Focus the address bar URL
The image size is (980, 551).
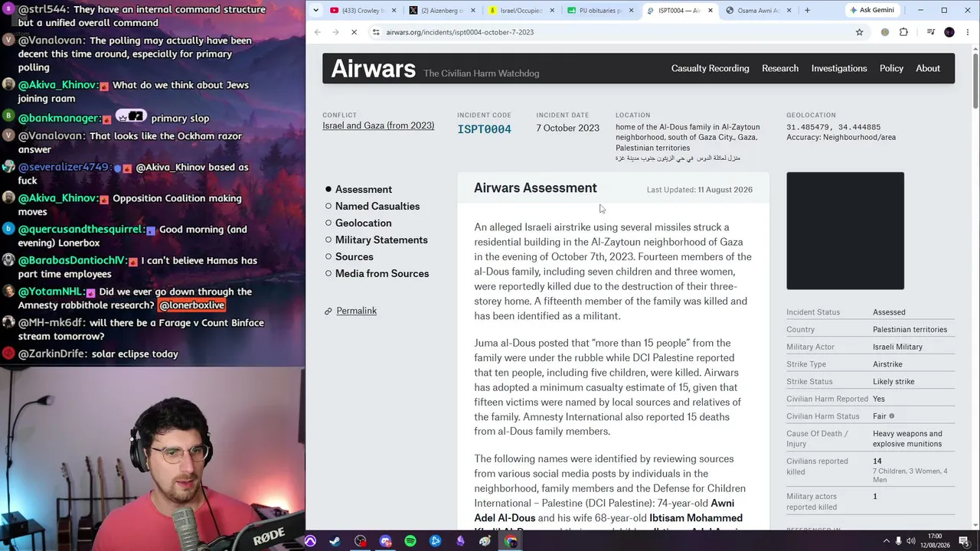point(460,32)
